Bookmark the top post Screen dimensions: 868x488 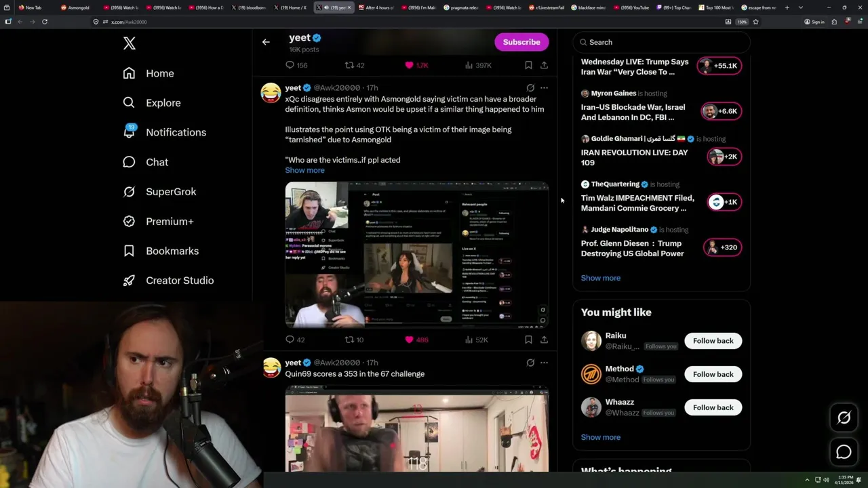click(528, 65)
